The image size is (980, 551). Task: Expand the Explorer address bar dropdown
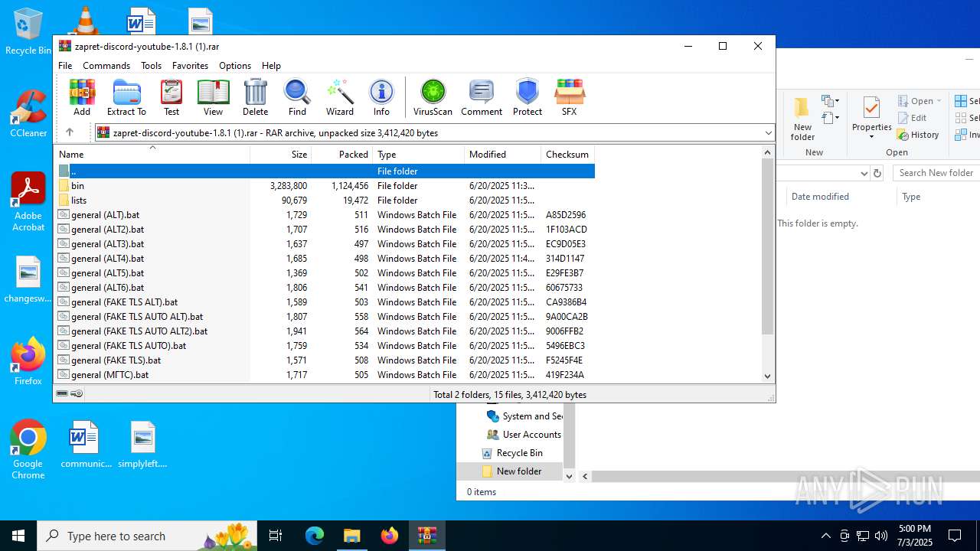point(864,173)
